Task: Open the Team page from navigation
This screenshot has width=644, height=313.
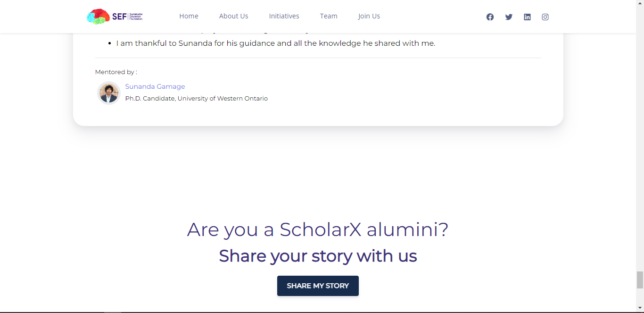Action: (329, 16)
